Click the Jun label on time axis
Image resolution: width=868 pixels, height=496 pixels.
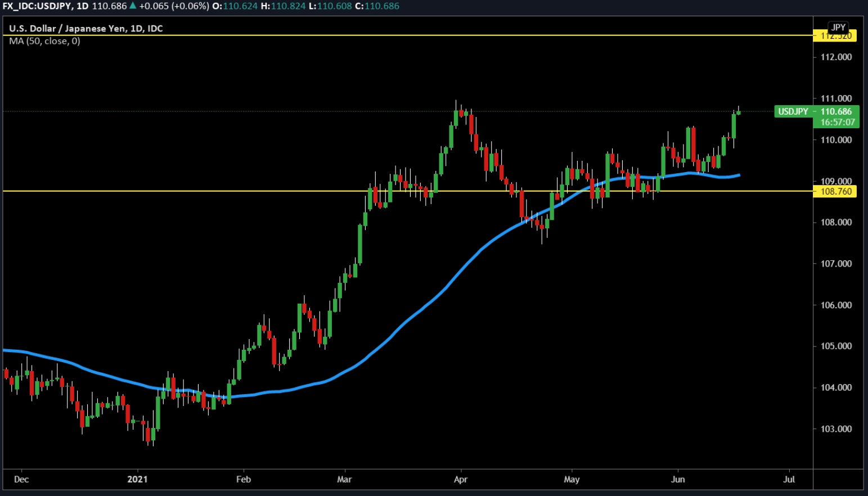click(678, 479)
